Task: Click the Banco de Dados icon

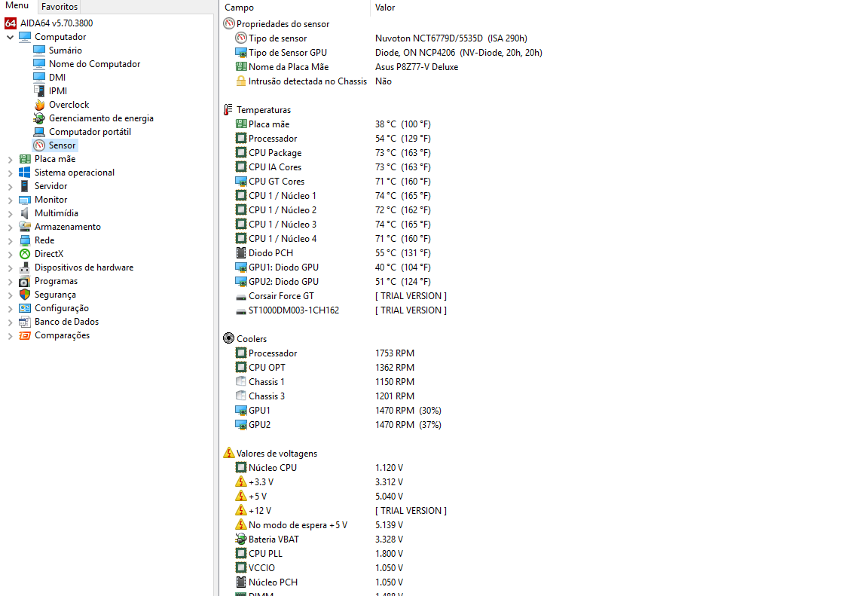Action: 24,322
